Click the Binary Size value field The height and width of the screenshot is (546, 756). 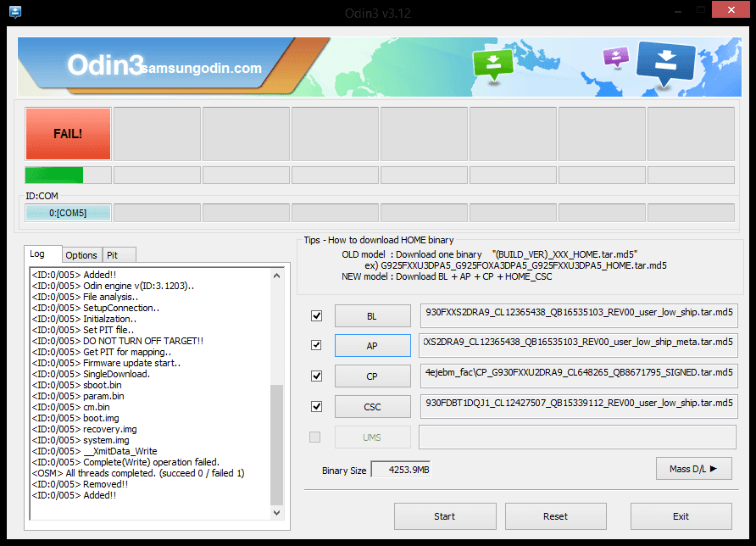[401, 470]
